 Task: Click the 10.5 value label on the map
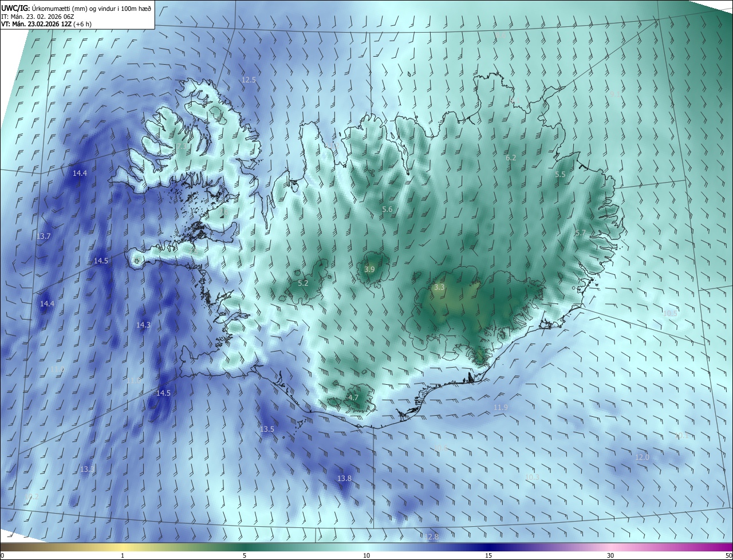(670, 313)
